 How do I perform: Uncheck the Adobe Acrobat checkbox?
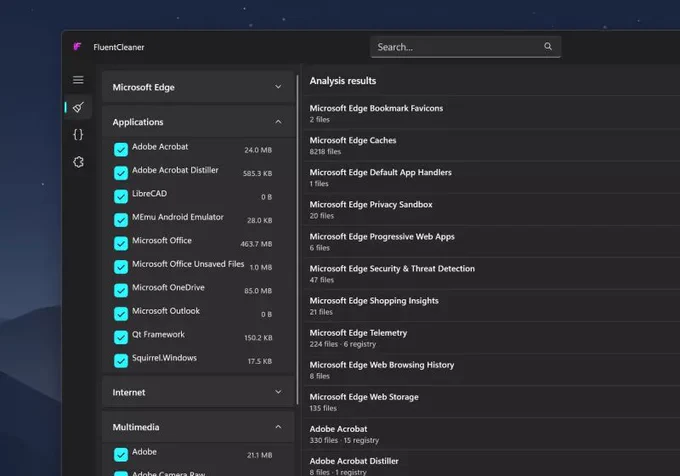click(121, 150)
